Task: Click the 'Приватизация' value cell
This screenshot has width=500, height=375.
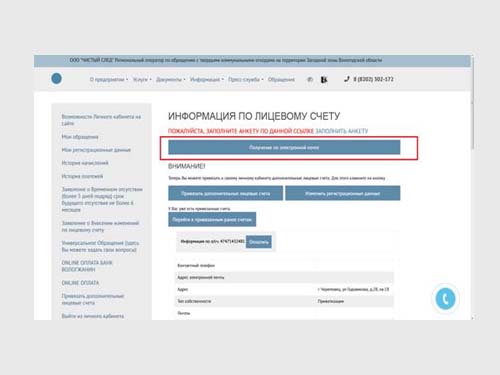Action: 331,301
